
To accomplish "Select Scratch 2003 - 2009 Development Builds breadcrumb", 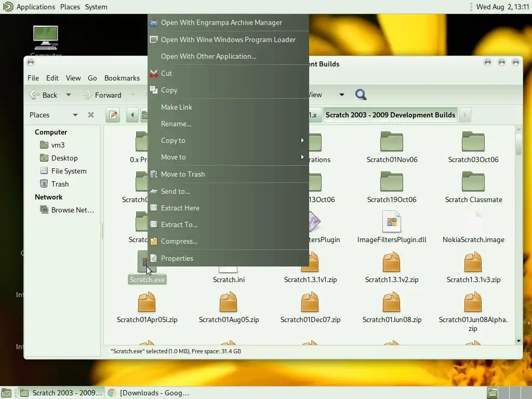I will 390,115.
